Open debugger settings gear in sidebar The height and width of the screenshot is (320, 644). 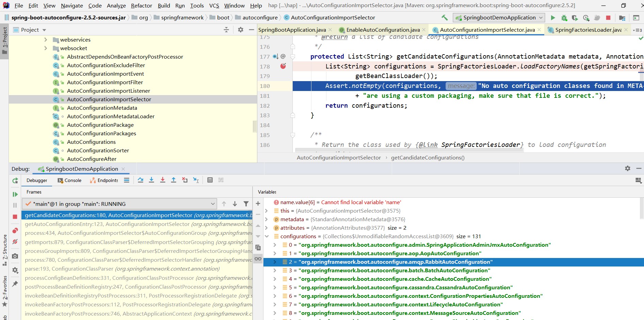point(15,270)
